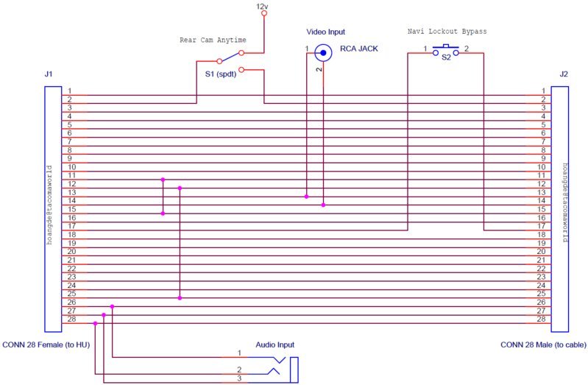
Task: Click audio jack pin label 3
Action: (239, 378)
